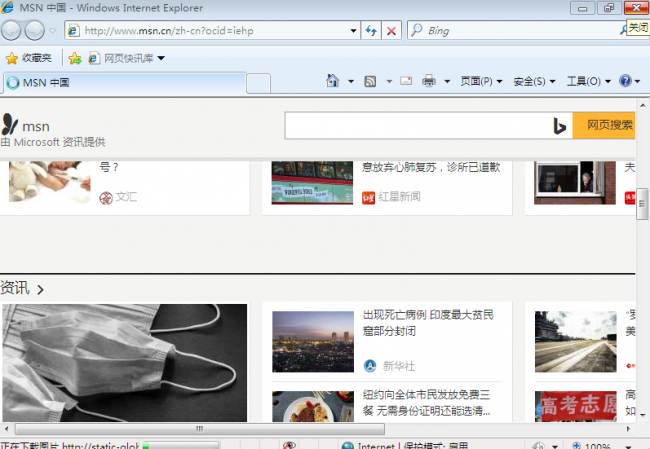Image resolution: width=650 pixels, height=449 pixels.
Task: Open the 资讯 section heading
Action: [15, 287]
